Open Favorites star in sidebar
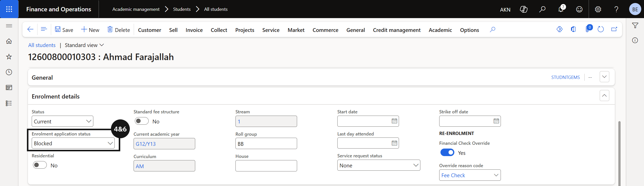 coord(9,57)
